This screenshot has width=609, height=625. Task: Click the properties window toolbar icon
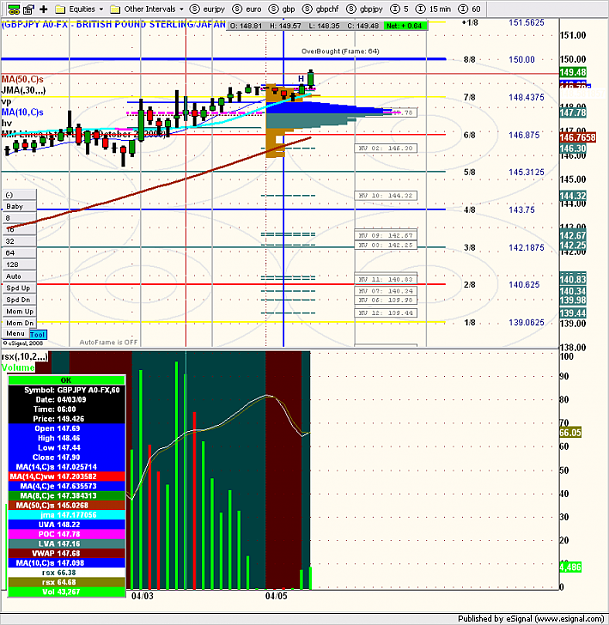pos(28,9)
